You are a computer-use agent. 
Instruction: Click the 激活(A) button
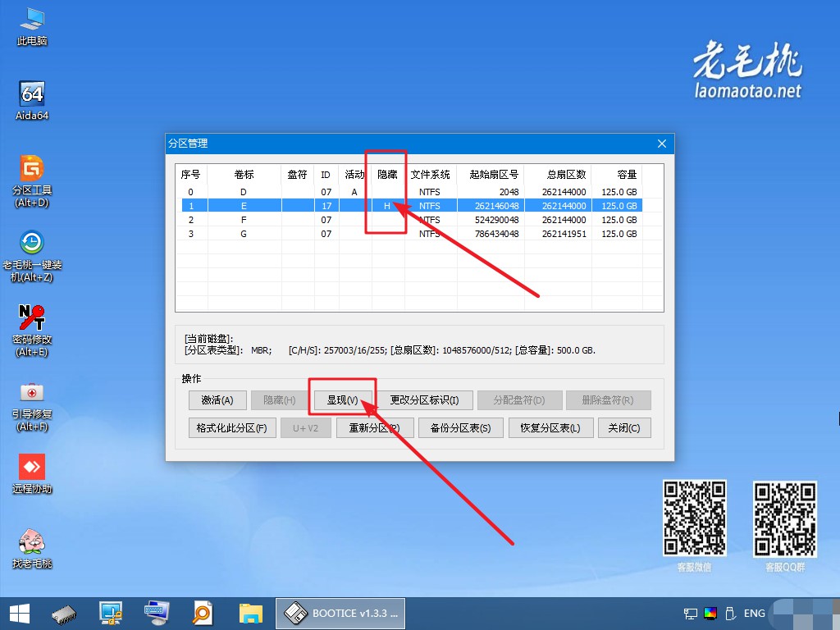tap(217, 400)
